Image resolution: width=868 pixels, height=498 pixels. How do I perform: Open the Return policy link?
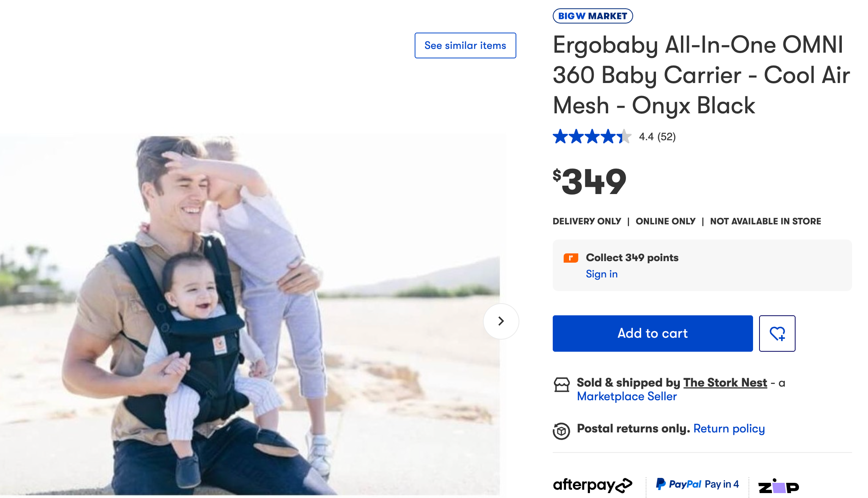[729, 429]
